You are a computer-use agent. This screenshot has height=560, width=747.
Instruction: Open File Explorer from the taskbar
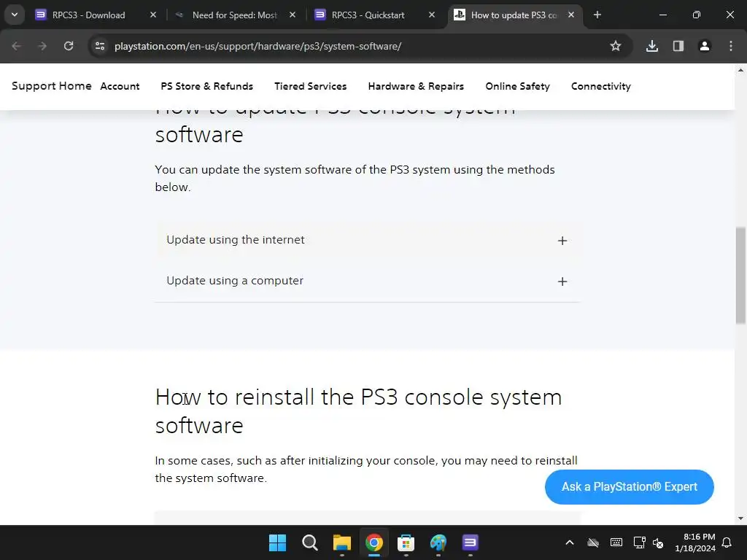coord(341,542)
